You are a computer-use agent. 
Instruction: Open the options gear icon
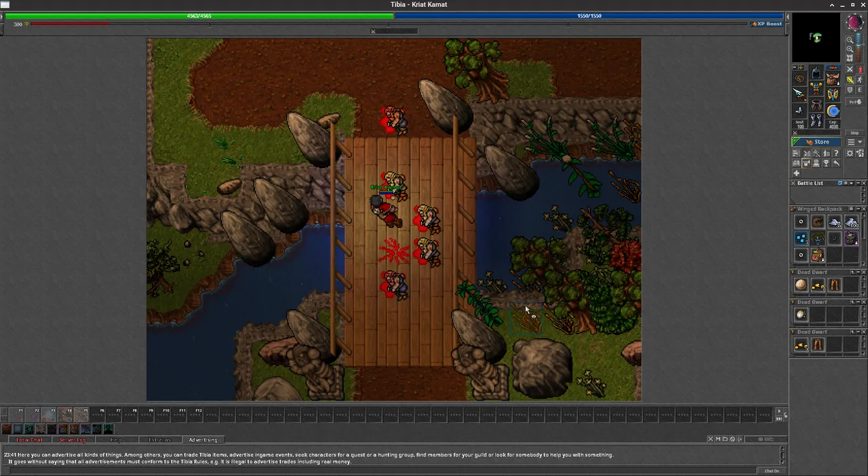[x=850, y=153]
